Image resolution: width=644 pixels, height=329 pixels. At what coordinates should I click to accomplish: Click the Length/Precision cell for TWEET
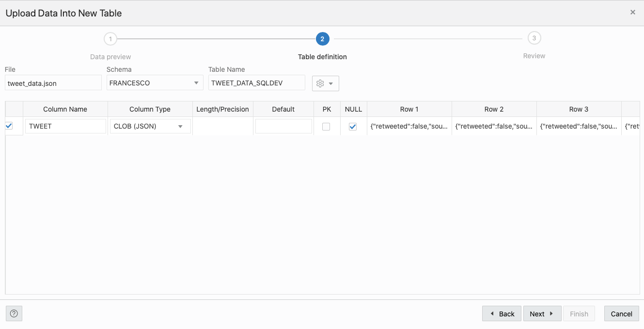223,126
